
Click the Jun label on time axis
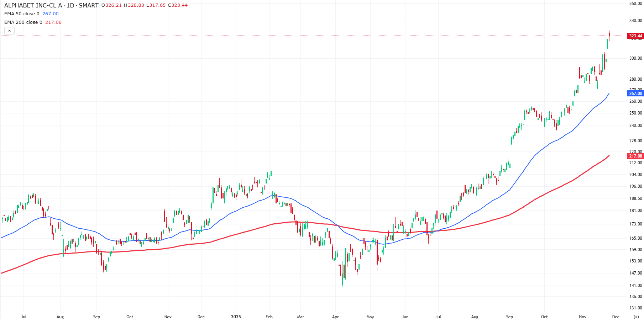click(x=405, y=317)
